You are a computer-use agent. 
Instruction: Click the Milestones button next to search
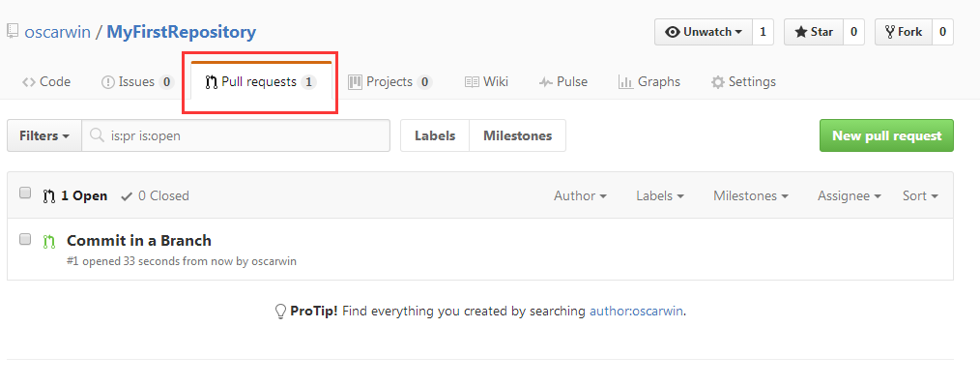[x=517, y=135]
